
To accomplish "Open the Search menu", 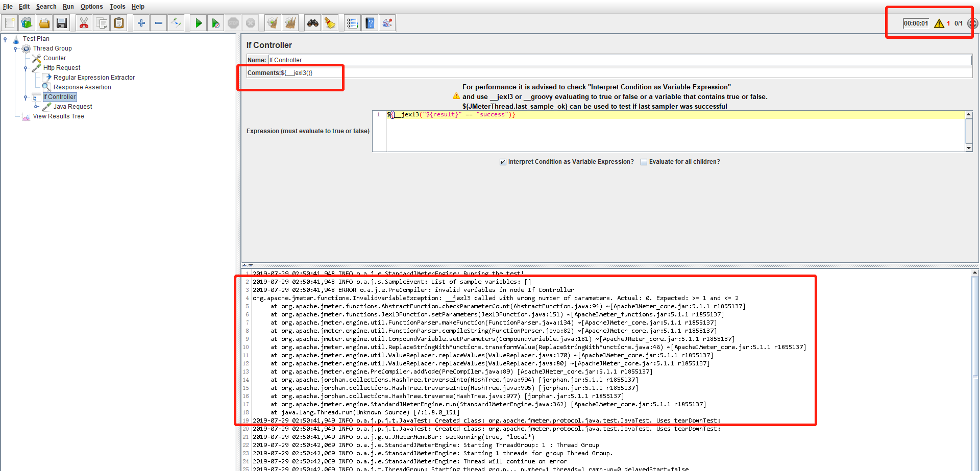I will click(46, 7).
